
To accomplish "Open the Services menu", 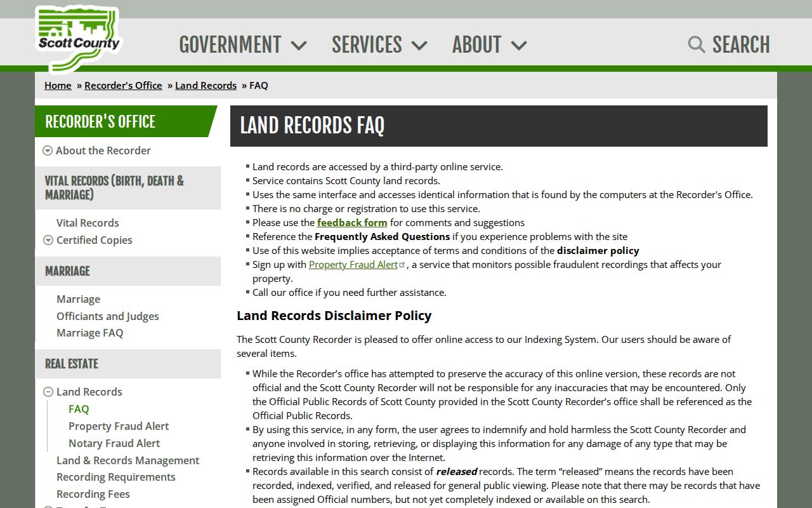I will pyautogui.click(x=367, y=44).
